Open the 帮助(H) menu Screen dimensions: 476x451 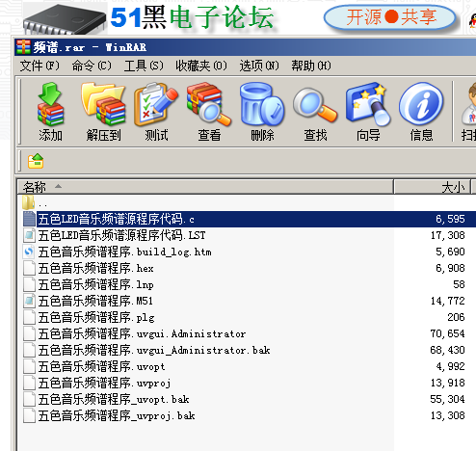pos(311,66)
